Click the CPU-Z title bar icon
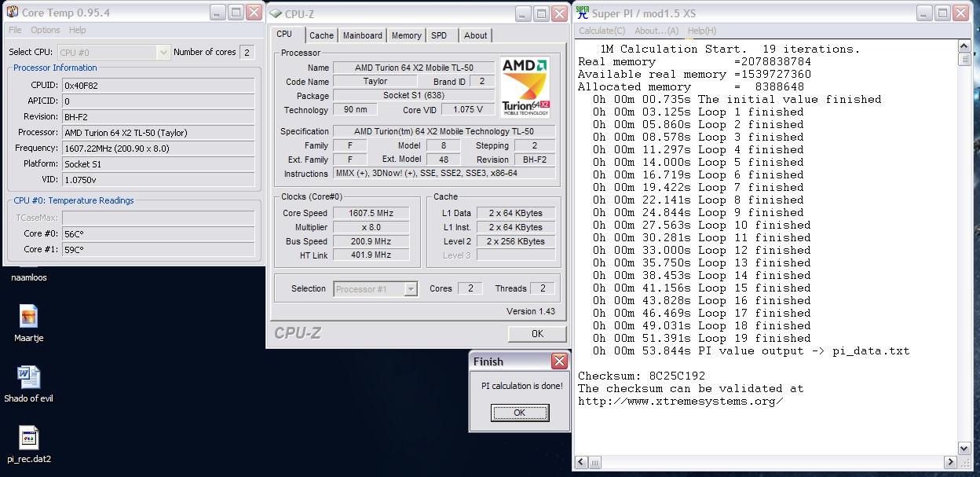 tap(275, 13)
